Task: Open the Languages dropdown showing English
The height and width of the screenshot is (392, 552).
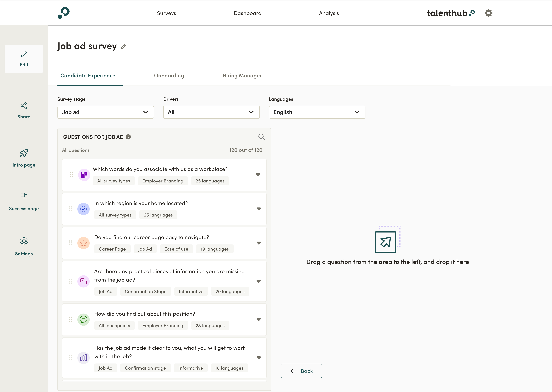Action: pyautogui.click(x=317, y=112)
